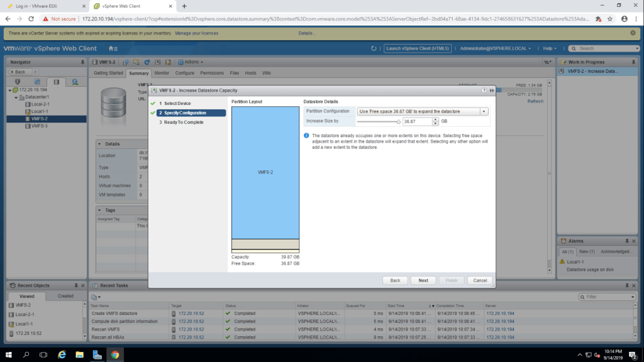Select VMFS-3 datastore in the navigator tree
This screenshot has height=362, width=644.
click(39, 126)
